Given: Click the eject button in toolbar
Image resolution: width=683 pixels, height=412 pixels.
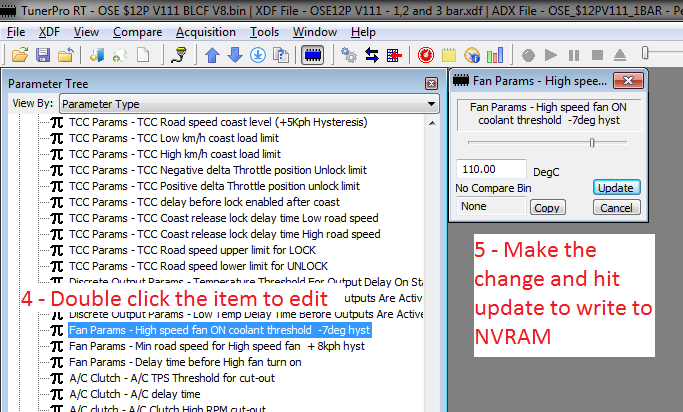Looking at the screenshot, I should [x=620, y=55].
